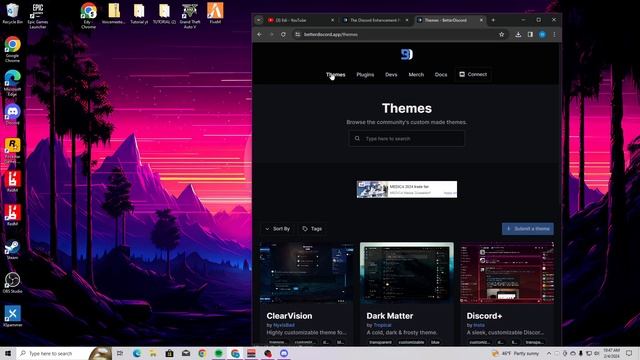Open the clock and date on taskbar
The height and width of the screenshot is (360, 640).
pos(611,353)
